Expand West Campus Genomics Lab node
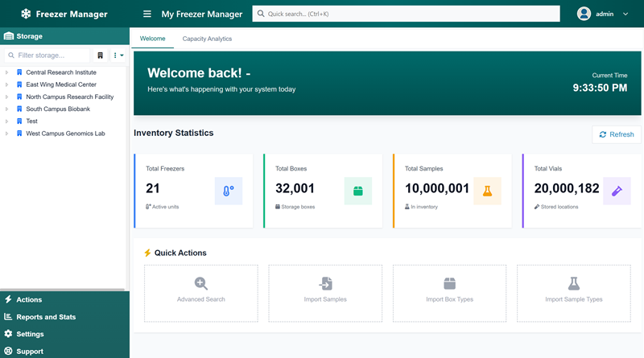The image size is (644, 358). [6, 134]
